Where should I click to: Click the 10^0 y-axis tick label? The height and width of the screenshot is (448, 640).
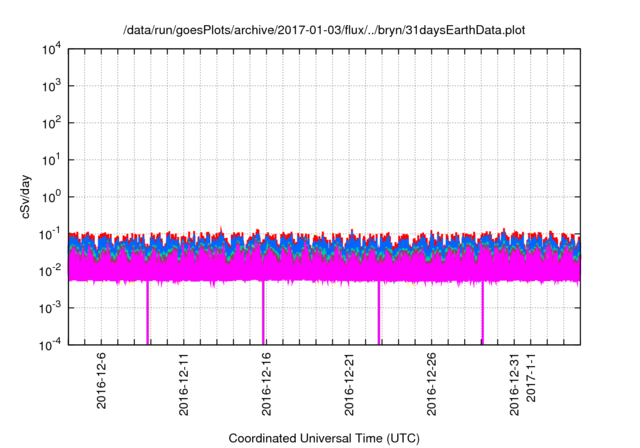[51, 197]
